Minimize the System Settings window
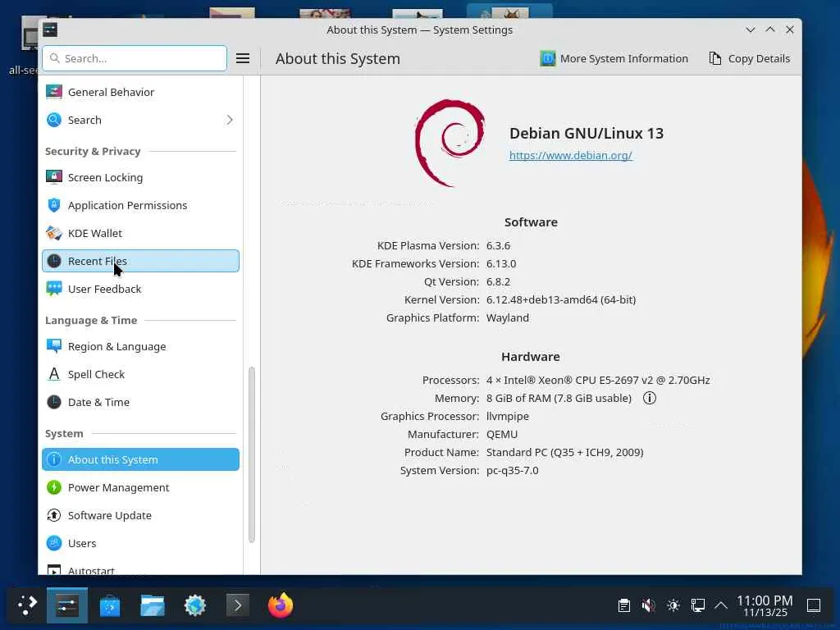Screen dimensions: 840x630 coord(751,30)
